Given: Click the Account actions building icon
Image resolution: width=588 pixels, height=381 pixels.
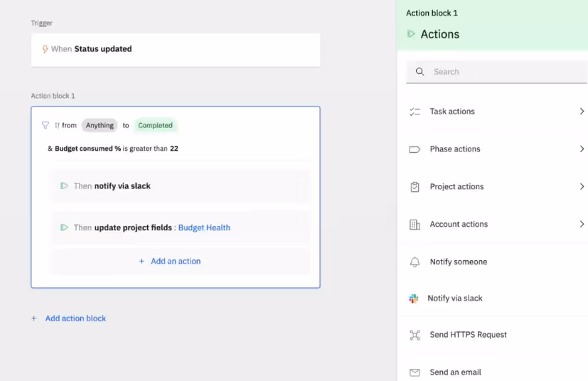Looking at the screenshot, I should tap(415, 224).
